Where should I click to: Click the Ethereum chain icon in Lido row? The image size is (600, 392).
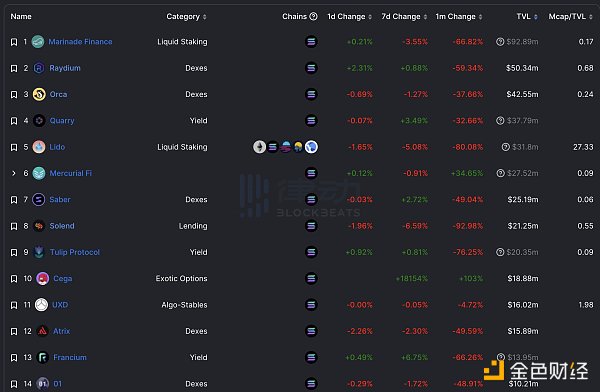[x=259, y=147]
